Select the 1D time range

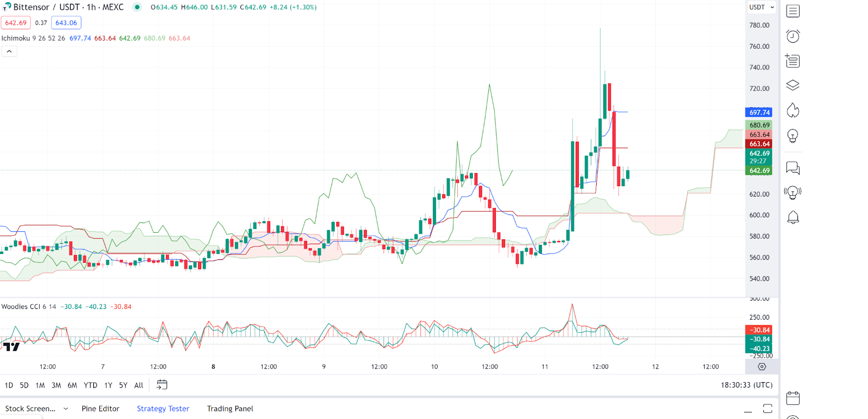tap(9, 385)
